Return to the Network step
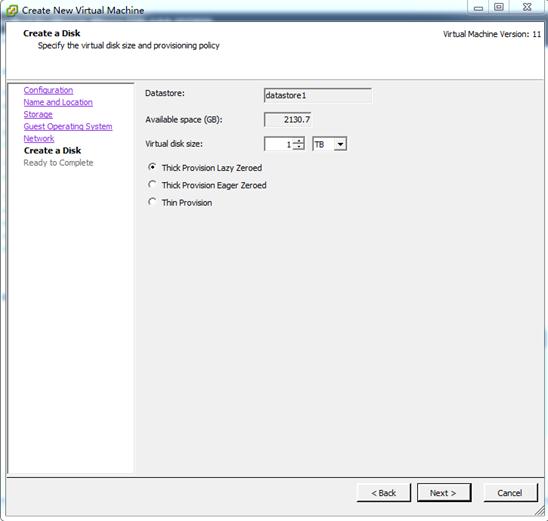Screen dimensions: 548x521 (x=39, y=138)
